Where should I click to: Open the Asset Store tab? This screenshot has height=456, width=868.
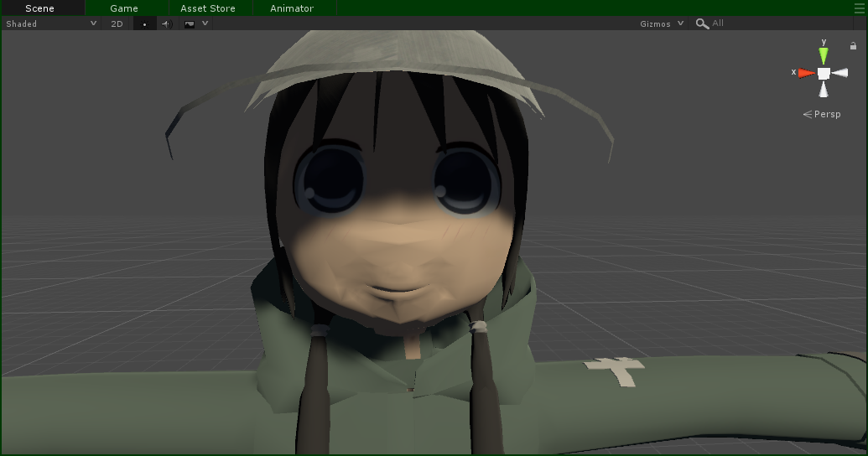208,8
